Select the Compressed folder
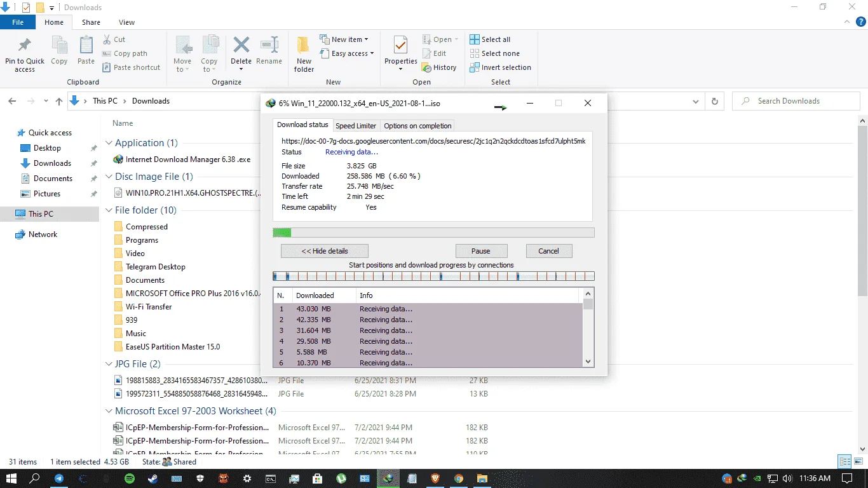The width and height of the screenshot is (868, 488). (147, 227)
